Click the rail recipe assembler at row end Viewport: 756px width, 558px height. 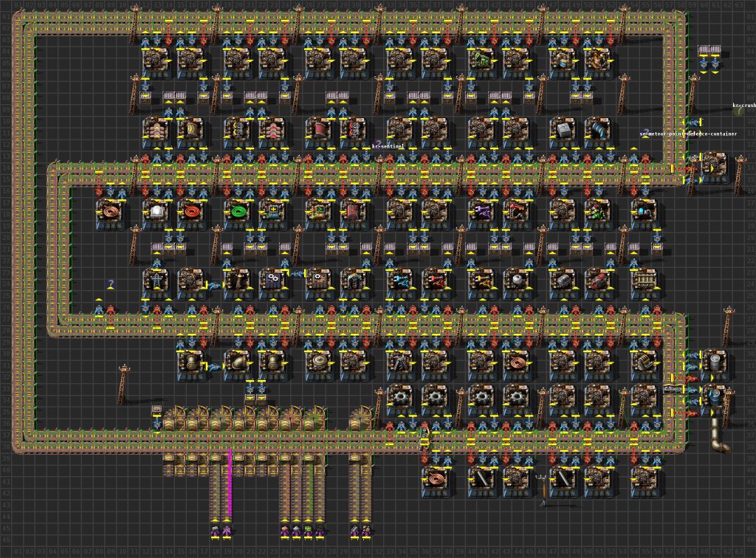point(644,283)
